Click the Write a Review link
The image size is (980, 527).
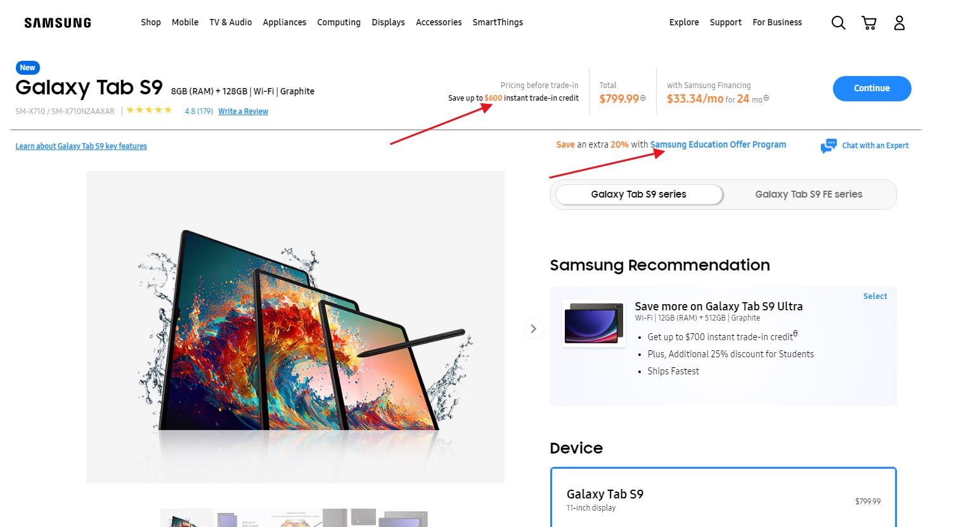click(x=243, y=111)
